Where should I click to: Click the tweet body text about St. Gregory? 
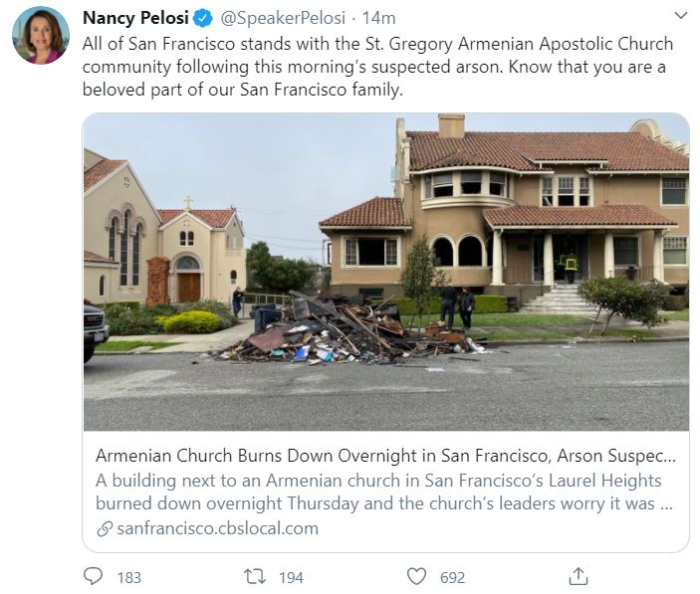pyautogui.click(x=377, y=67)
